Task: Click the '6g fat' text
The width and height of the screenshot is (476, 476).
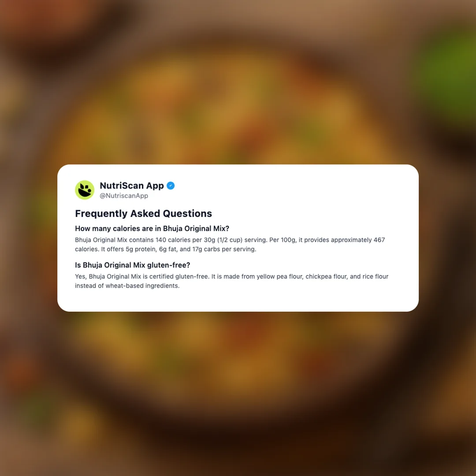Action: coord(168,249)
